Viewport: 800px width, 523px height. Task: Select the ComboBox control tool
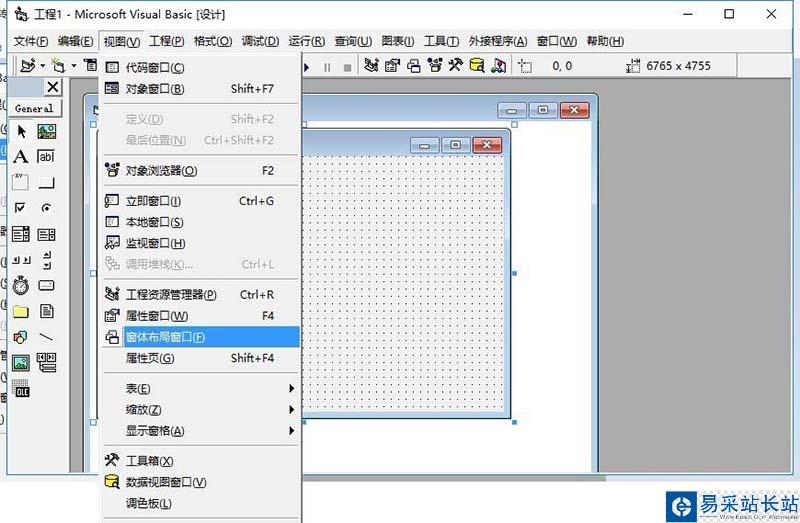point(21,234)
